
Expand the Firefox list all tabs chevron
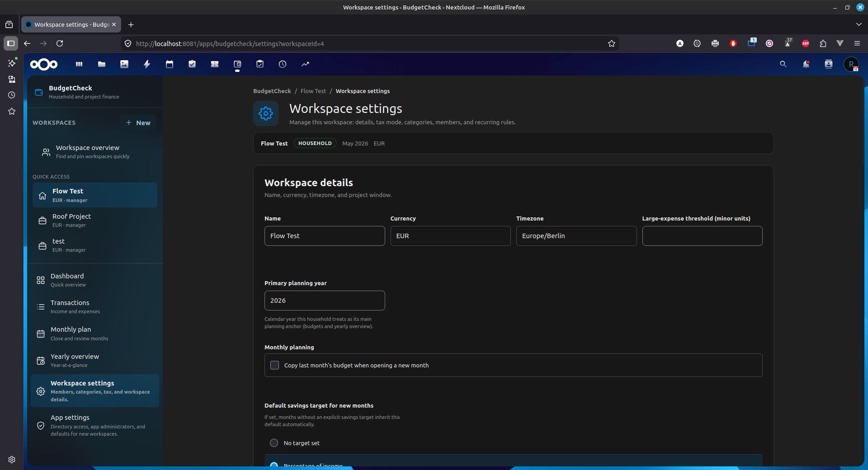859,24
